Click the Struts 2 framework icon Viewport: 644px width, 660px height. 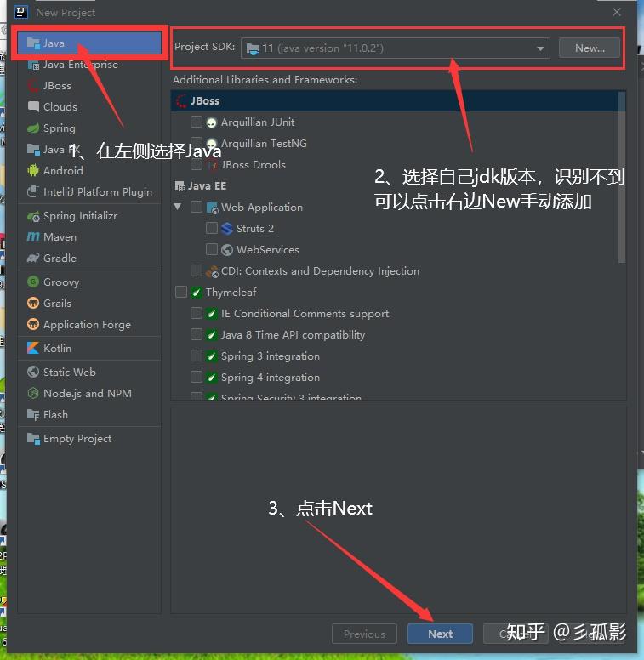[227, 229]
